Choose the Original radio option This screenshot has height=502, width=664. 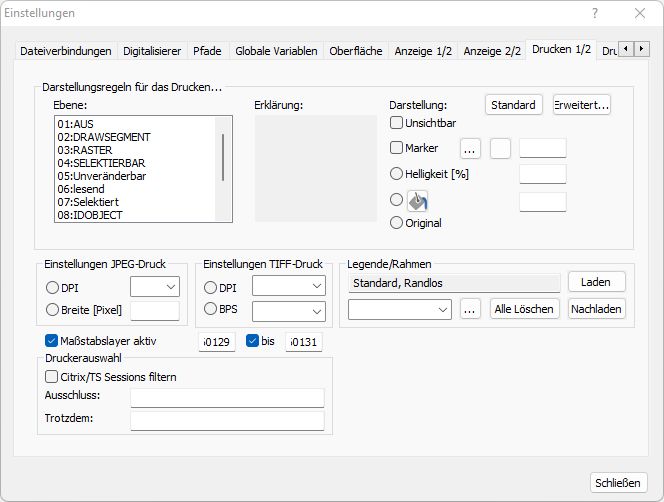pos(396,223)
